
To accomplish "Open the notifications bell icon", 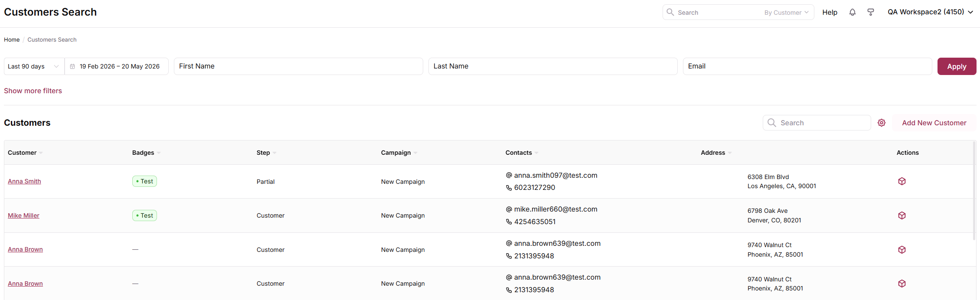I will pos(852,12).
